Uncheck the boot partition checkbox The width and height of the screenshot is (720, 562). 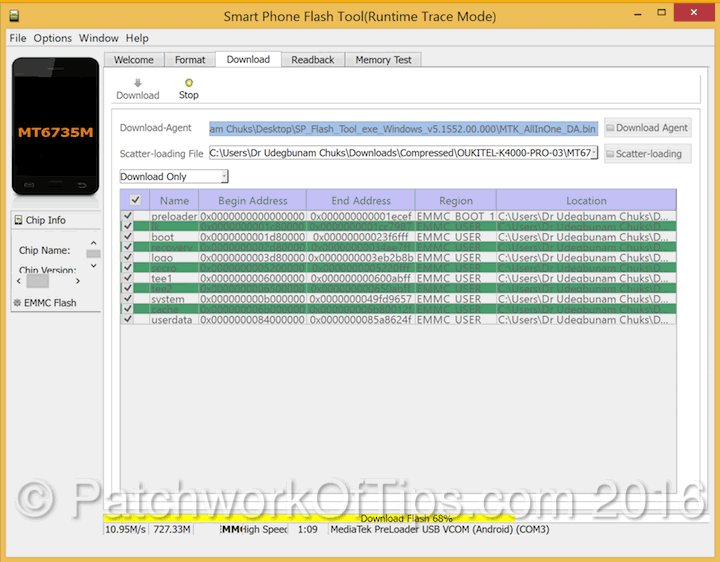pos(128,236)
